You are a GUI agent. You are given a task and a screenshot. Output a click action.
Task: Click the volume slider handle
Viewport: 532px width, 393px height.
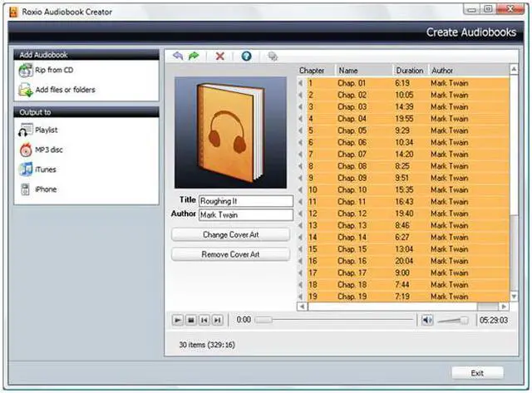coord(463,320)
